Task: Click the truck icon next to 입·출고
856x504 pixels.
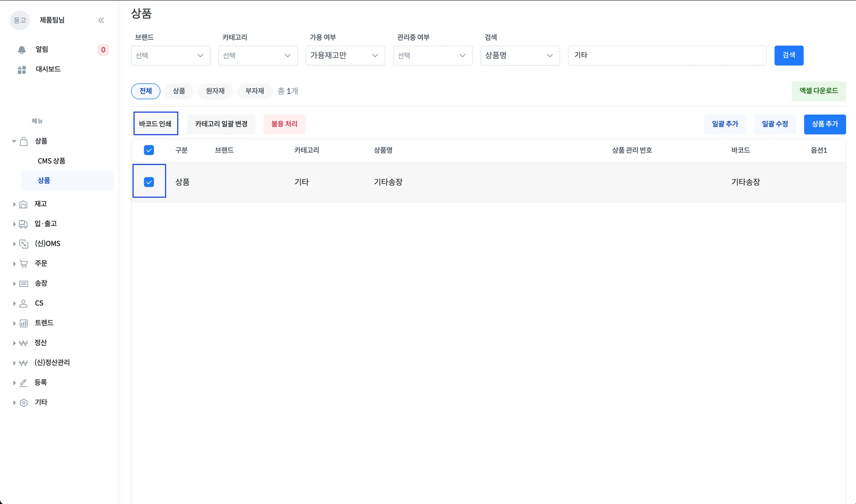Action: [23, 224]
